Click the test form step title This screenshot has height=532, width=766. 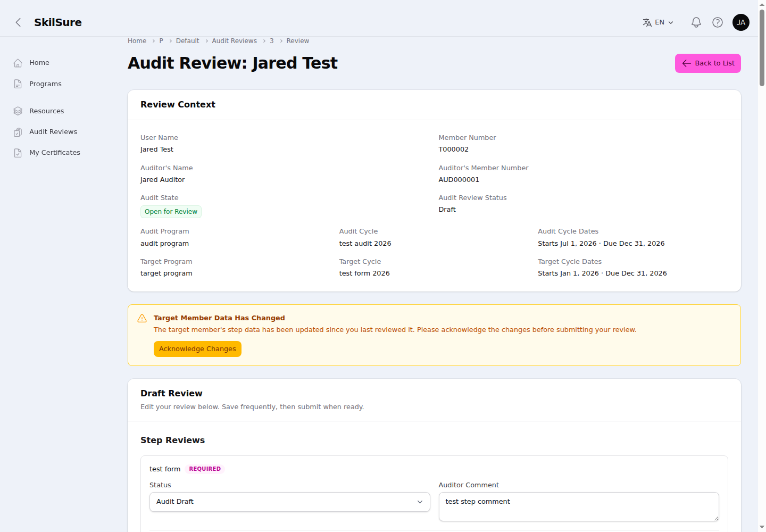165,469
